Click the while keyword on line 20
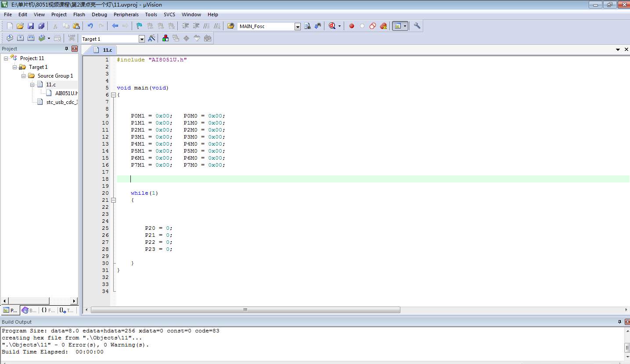Screen dimensions: 630x364 pyautogui.click(x=140, y=193)
